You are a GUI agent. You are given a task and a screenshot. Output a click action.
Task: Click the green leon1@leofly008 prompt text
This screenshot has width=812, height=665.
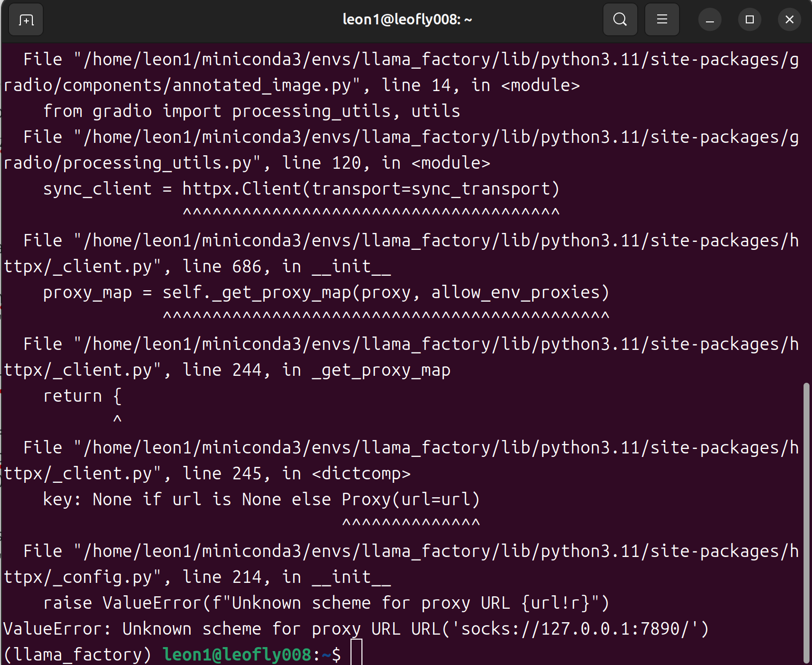coord(237,654)
